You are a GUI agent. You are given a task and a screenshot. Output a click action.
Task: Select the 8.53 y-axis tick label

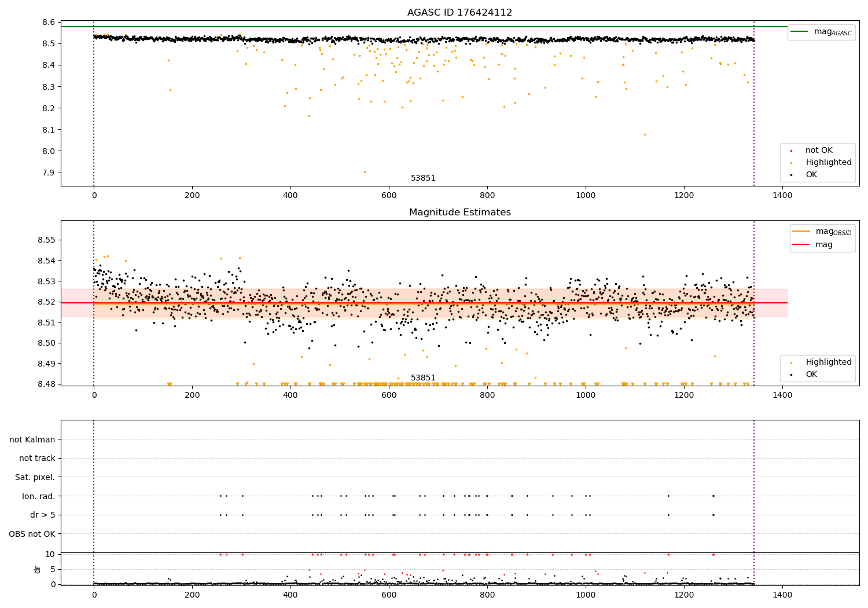tap(46, 281)
